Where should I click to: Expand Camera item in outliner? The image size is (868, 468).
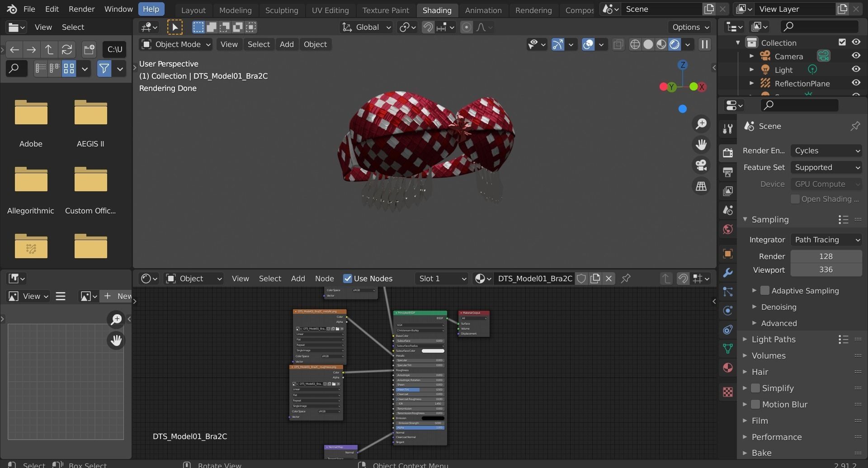pos(751,56)
